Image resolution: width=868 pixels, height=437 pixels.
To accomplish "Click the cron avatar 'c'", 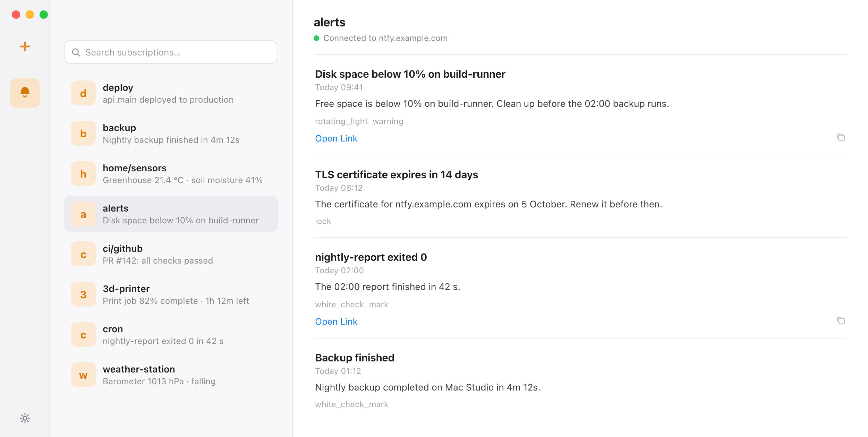I will (x=83, y=334).
